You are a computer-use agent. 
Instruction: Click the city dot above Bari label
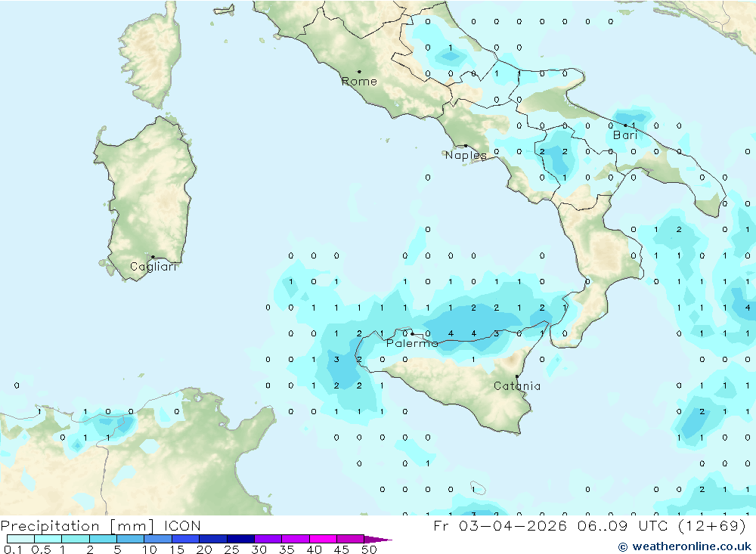coord(625,125)
